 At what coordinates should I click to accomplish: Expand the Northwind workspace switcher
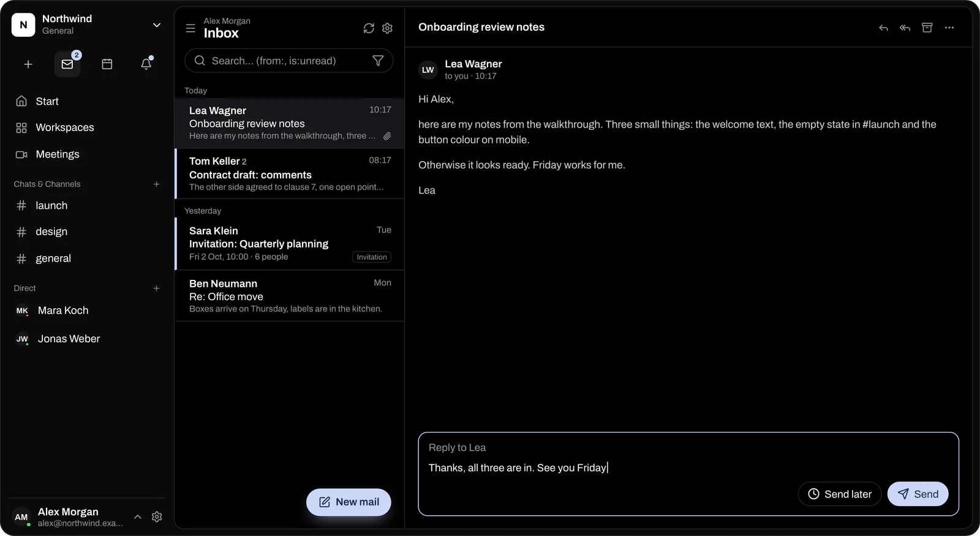(x=157, y=25)
